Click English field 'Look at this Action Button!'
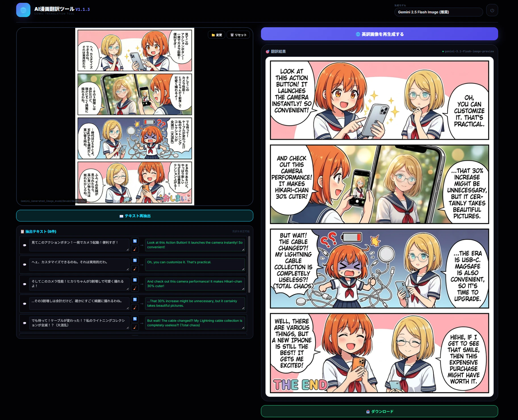This screenshot has width=518, height=420. click(x=195, y=245)
